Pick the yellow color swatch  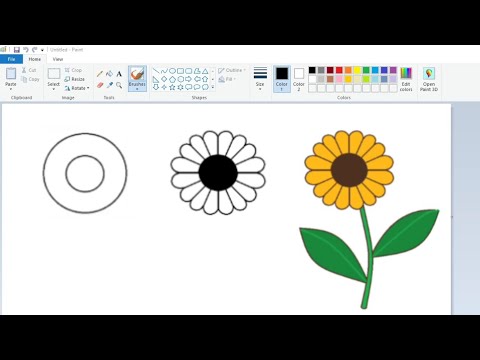tap(357, 70)
